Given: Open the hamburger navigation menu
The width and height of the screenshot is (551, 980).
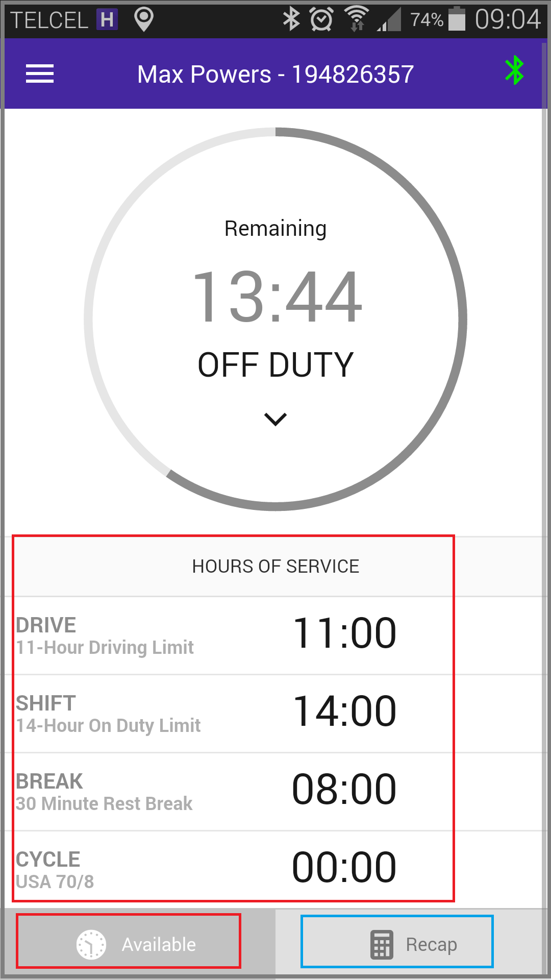Looking at the screenshot, I should 40,74.
